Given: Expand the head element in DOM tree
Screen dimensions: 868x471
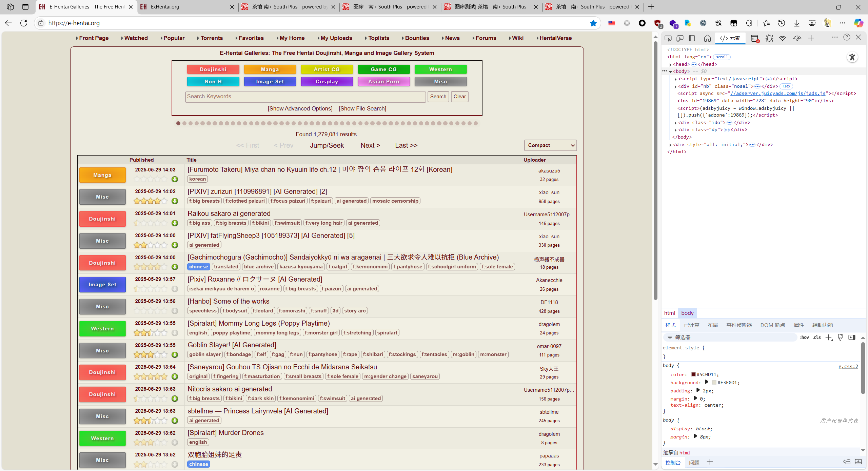Looking at the screenshot, I should click(670, 64).
